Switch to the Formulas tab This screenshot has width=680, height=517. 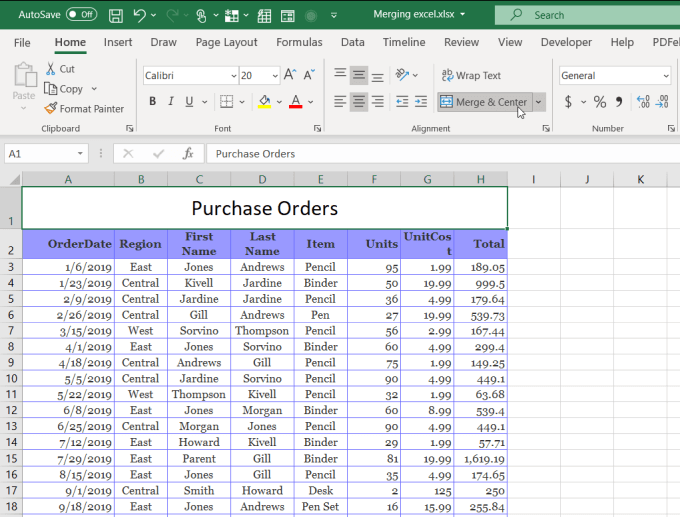pyautogui.click(x=299, y=42)
